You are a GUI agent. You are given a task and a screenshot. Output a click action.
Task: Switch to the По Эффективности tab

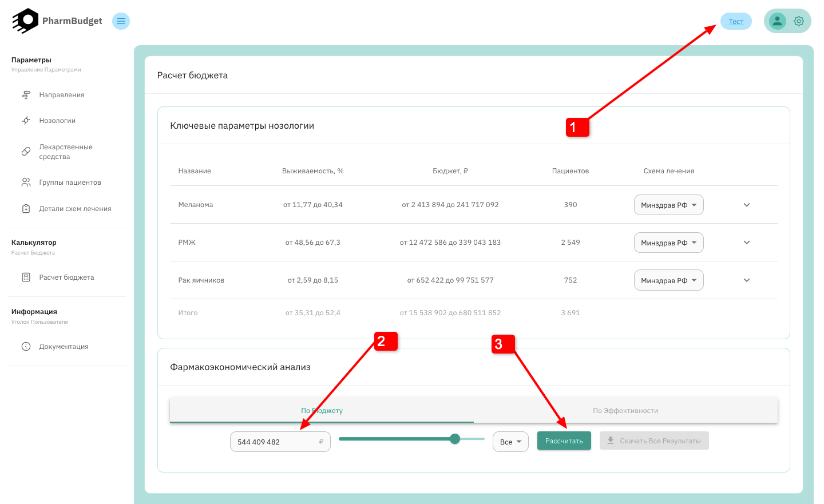625,411
